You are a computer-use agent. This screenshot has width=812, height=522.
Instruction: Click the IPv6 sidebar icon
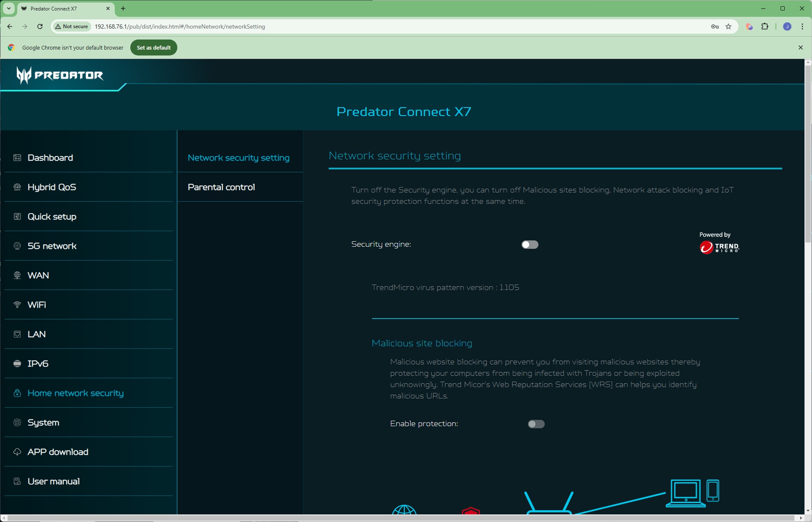pyautogui.click(x=17, y=364)
